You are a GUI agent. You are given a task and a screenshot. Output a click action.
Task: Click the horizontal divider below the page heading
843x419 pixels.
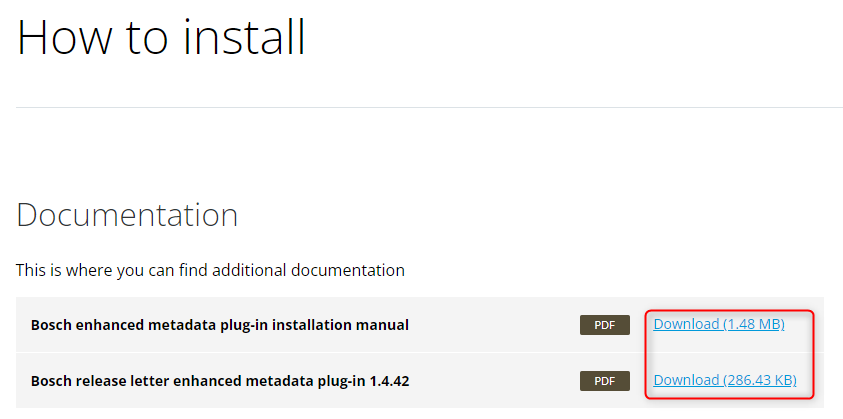coord(420,107)
